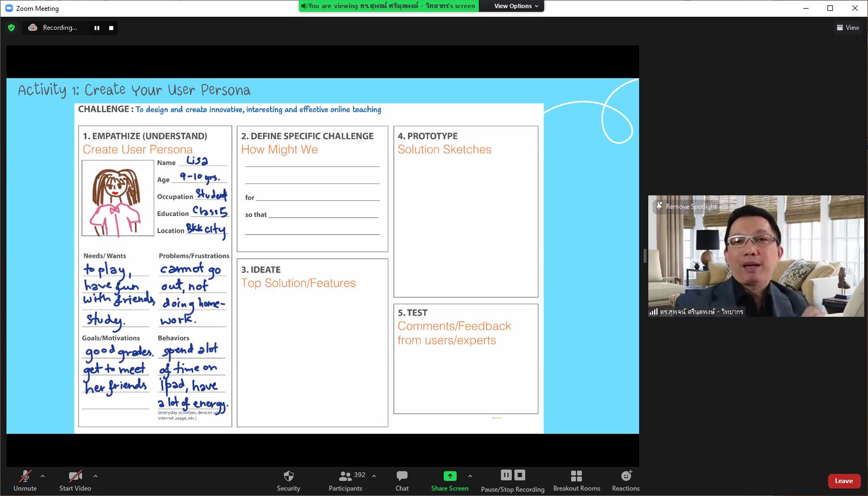Unmute the microphone
868x496 pixels.
click(25, 480)
